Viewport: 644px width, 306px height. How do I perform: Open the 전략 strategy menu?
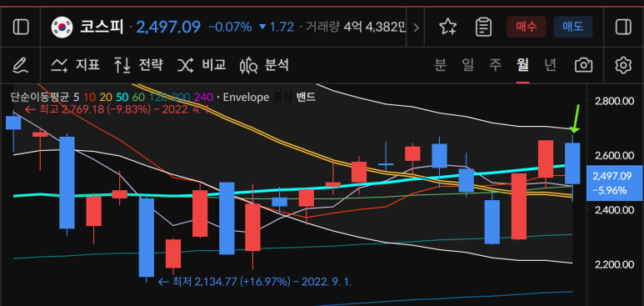[x=138, y=65]
